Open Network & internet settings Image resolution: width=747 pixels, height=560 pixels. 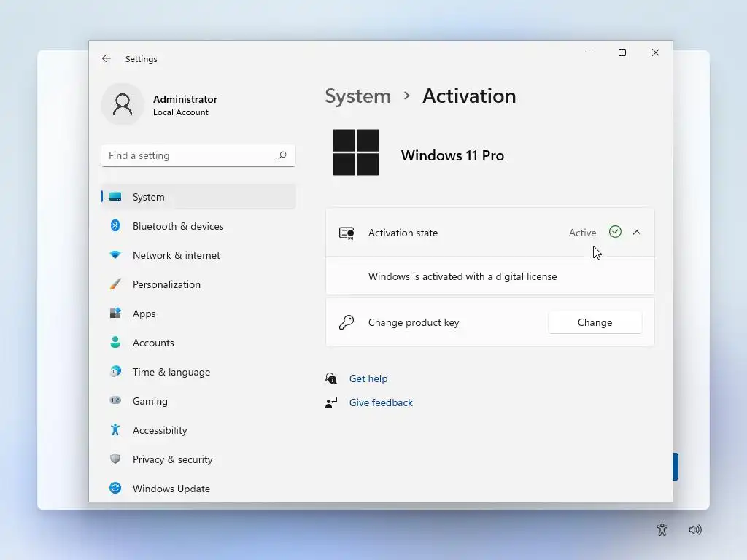pyautogui.click(x=198, y=255)
